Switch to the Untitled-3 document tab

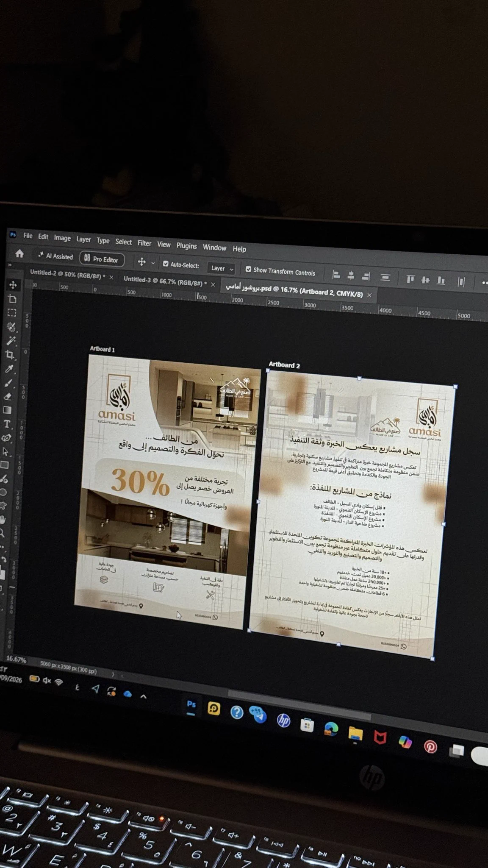coord(165,281)
